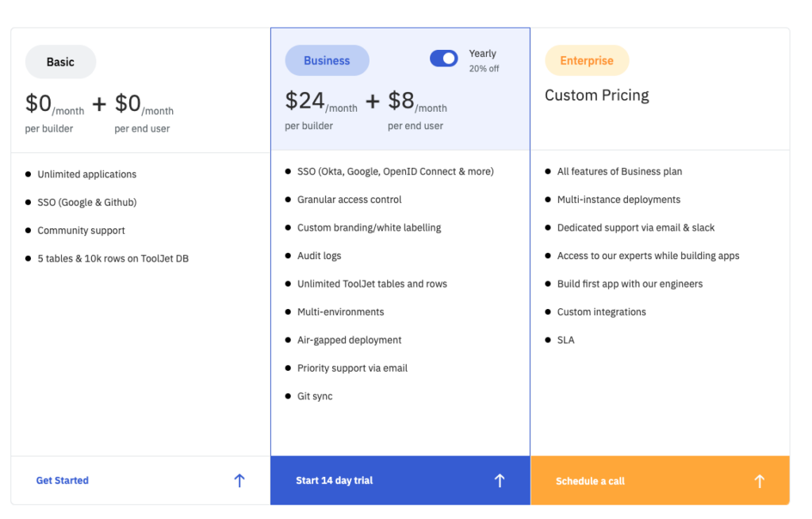The height and width of the screenshot is (519, 812).
Task: Click the arrow icon beside Start 14 day trial
Action: [499, 480]
